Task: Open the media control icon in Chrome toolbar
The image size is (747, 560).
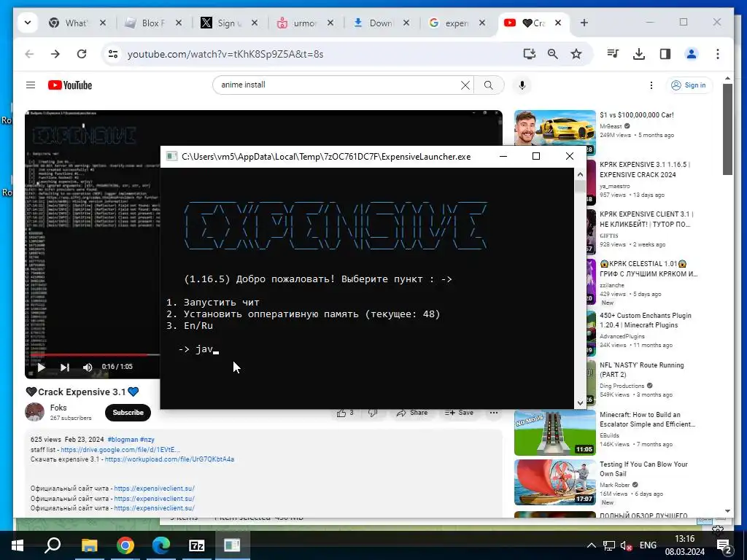Action: pyautogui.click(x=613, y=54)
